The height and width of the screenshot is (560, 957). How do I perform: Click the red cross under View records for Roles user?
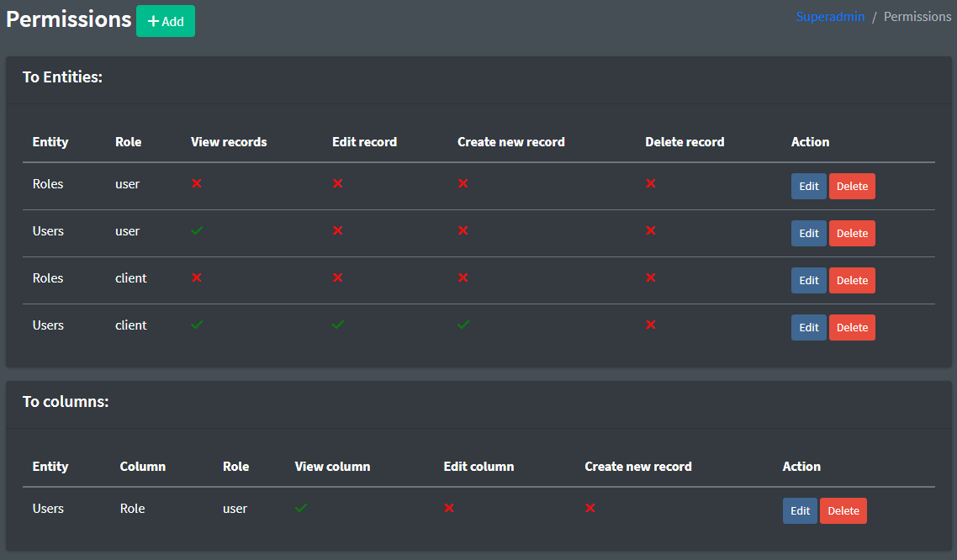click(196, 182)
